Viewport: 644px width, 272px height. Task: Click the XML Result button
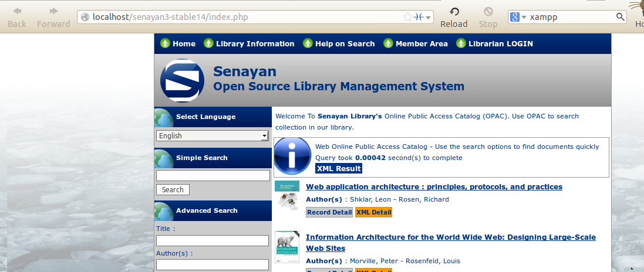pos(338,169)
